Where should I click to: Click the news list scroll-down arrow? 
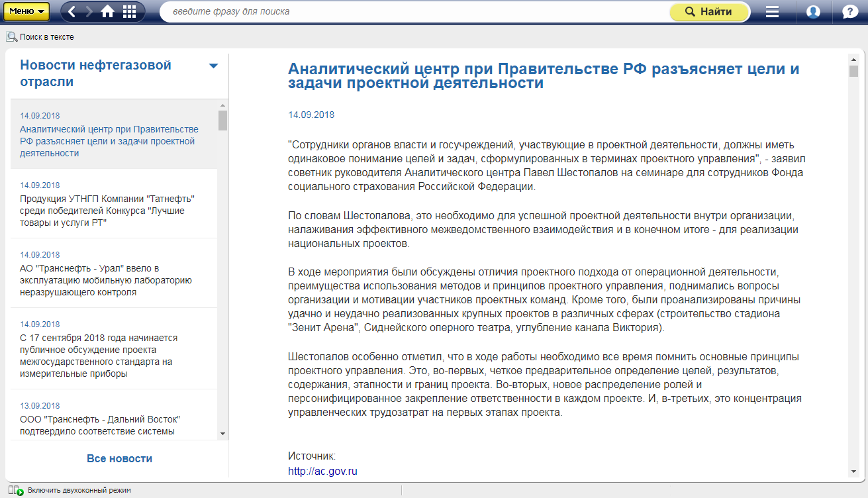[x=222, y=433]
